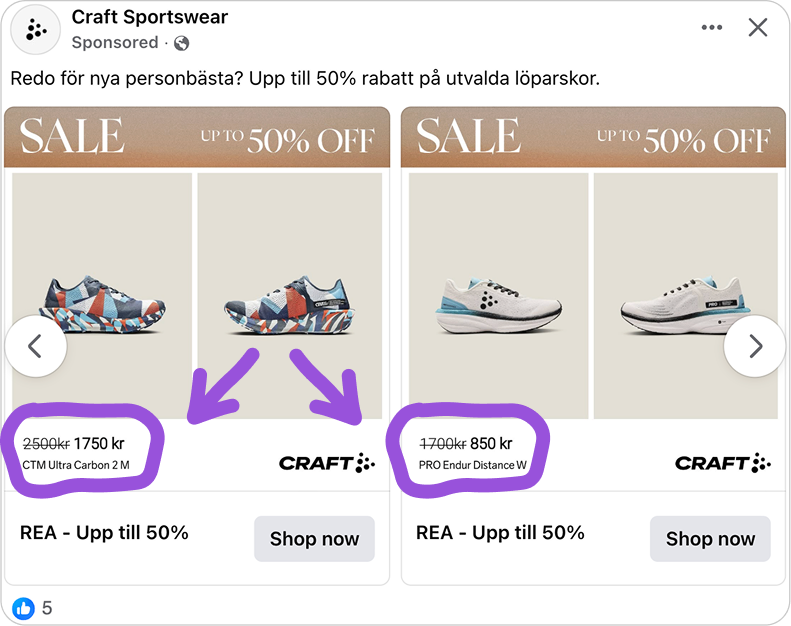This screenshot has width=791, height=626.
Task: Open the Craft Sportswear page name link
Action: click(x=150, y=17)
